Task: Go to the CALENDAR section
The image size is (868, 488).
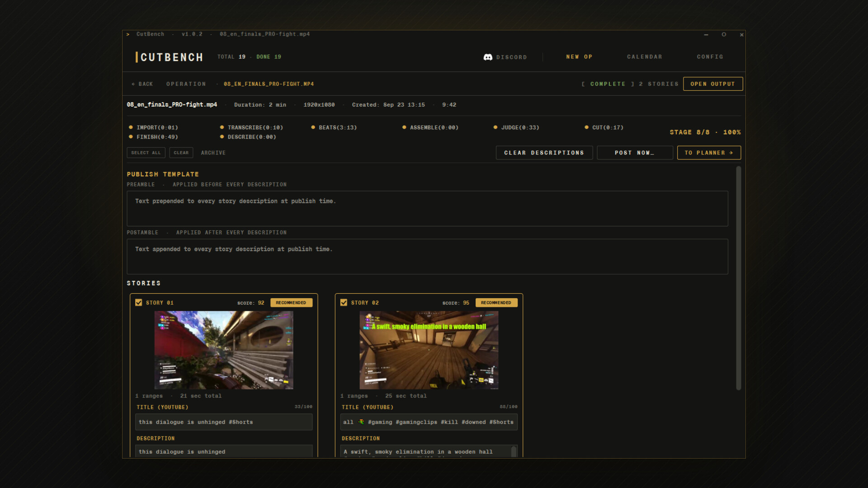Action: click(x=644, y=57)
